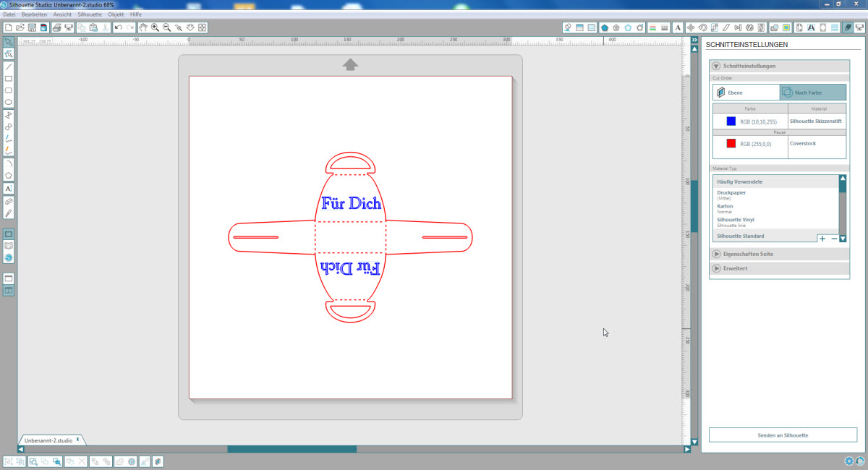Close the Unbenannt-2.studio document tab

pyautogui.click(x=78, y=439)
